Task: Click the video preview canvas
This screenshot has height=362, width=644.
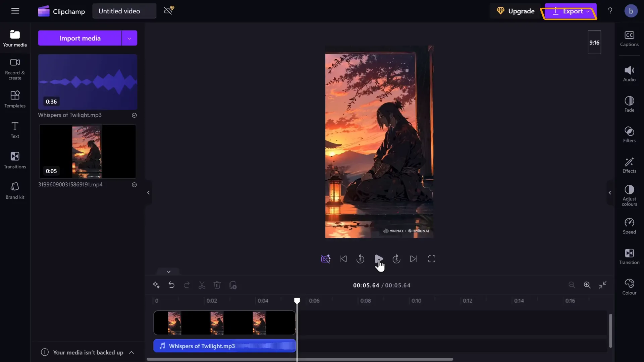Action: pyautogui.click(x=379, y=142)
